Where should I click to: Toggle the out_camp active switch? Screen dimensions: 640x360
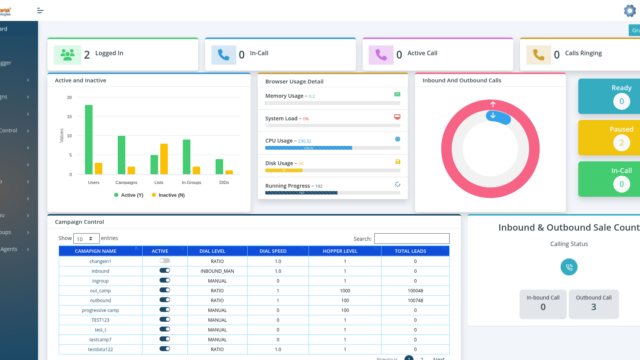[x=164, y=290]
